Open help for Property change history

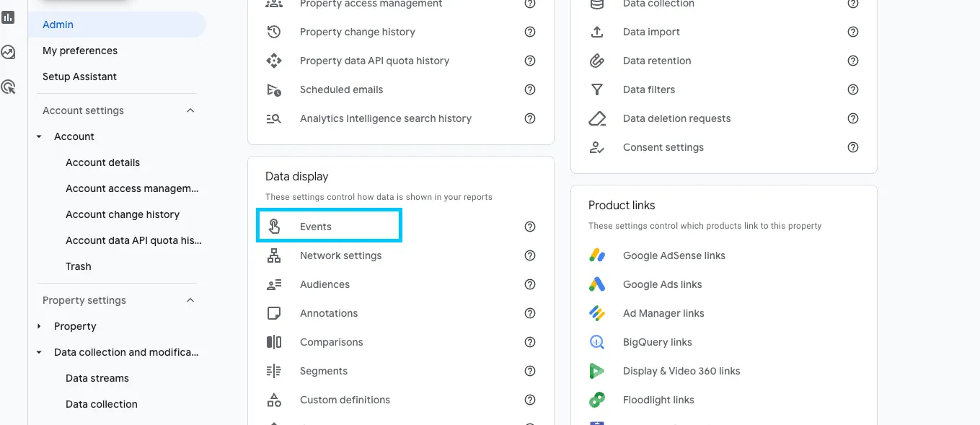pyautogui.click(x=530, y=32)
